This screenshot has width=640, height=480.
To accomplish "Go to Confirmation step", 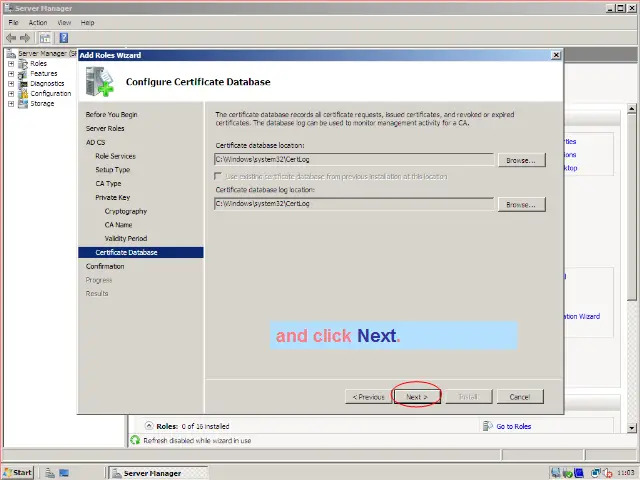I will tap(105, 267).
